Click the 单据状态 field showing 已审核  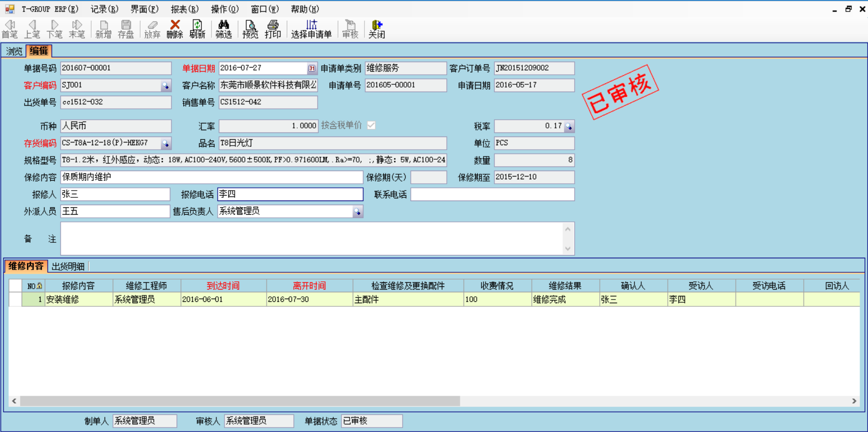click(x=372, y=421)
